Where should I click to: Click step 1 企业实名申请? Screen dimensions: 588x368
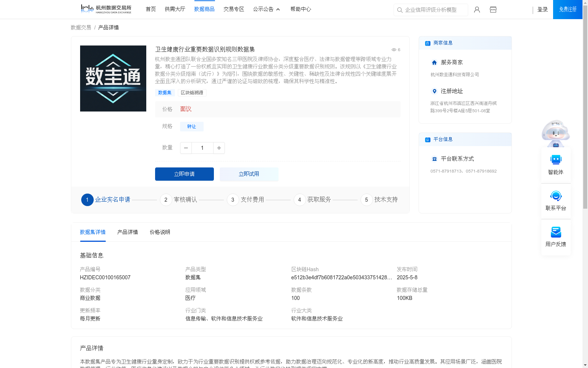[x=106, y=200]
